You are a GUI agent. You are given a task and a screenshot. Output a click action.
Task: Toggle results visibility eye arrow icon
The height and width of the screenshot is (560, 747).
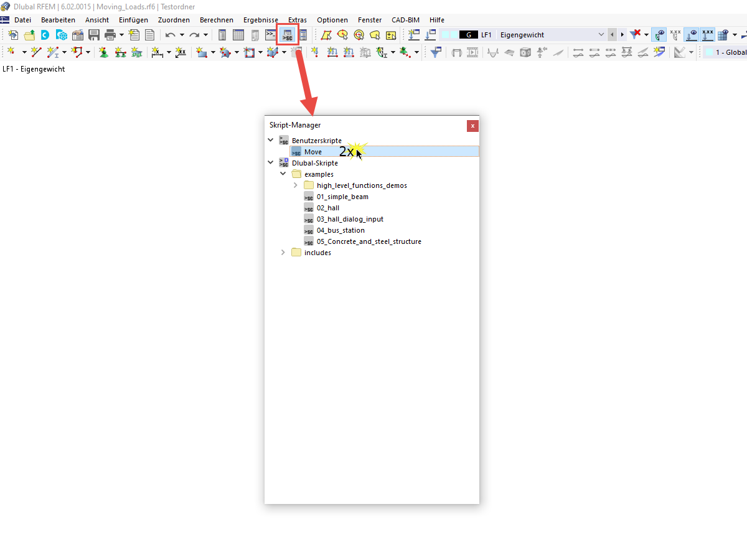pos(691,35)
